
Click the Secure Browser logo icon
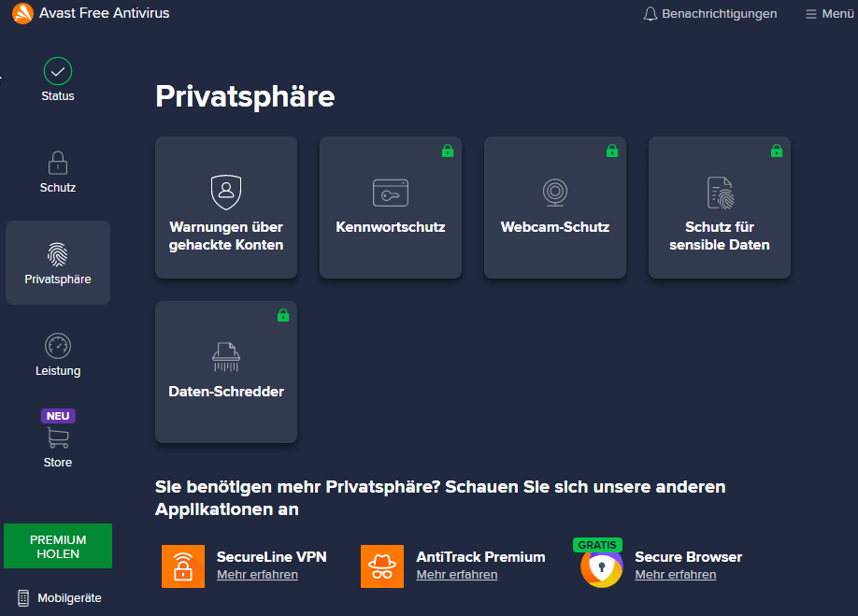pyautogui.click(x=601, y=567)
